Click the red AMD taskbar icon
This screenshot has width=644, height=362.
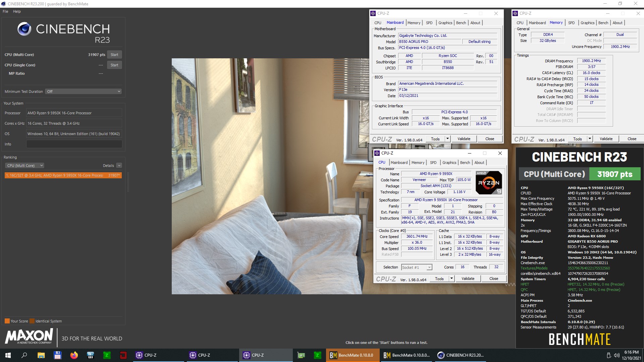click(x=123, y=355)
